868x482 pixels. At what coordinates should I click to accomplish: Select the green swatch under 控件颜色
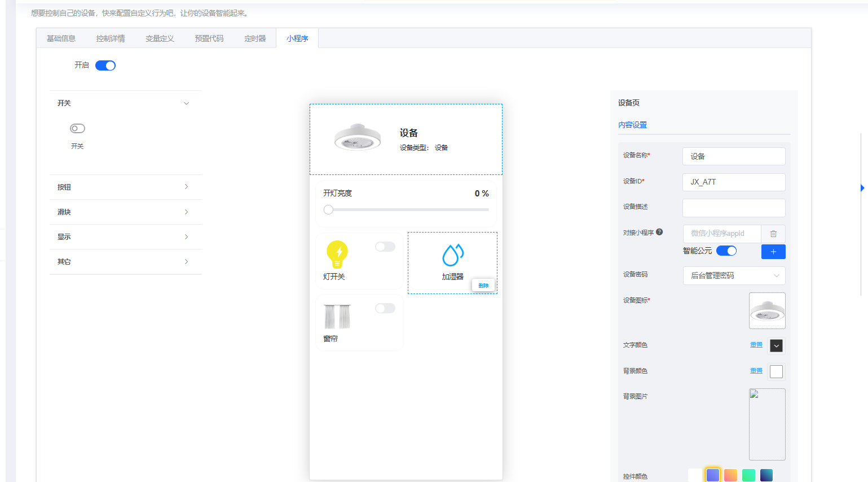coord(748,475)
